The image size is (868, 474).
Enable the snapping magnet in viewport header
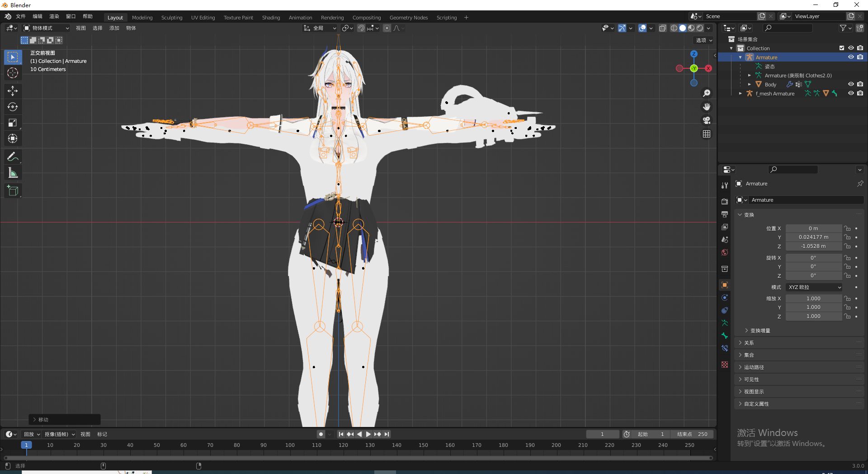(x=361, y=28)
